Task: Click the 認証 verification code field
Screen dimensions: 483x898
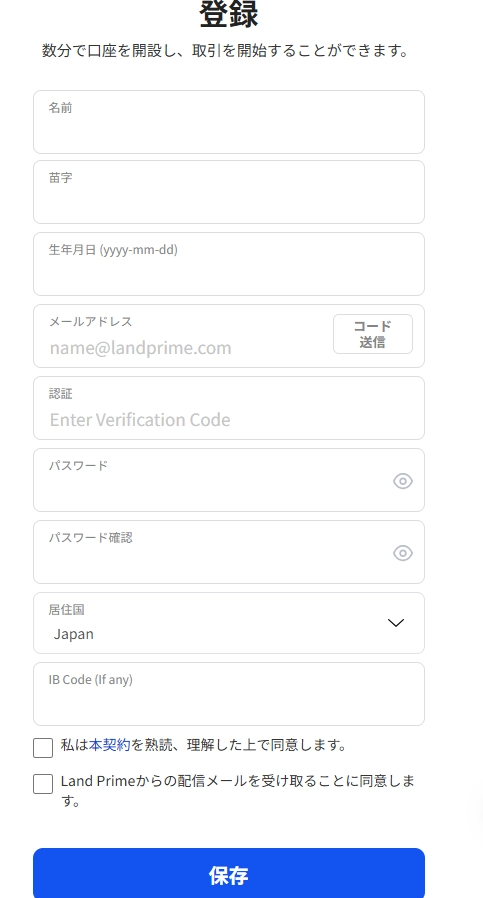Action: click(x=229, y=408)
